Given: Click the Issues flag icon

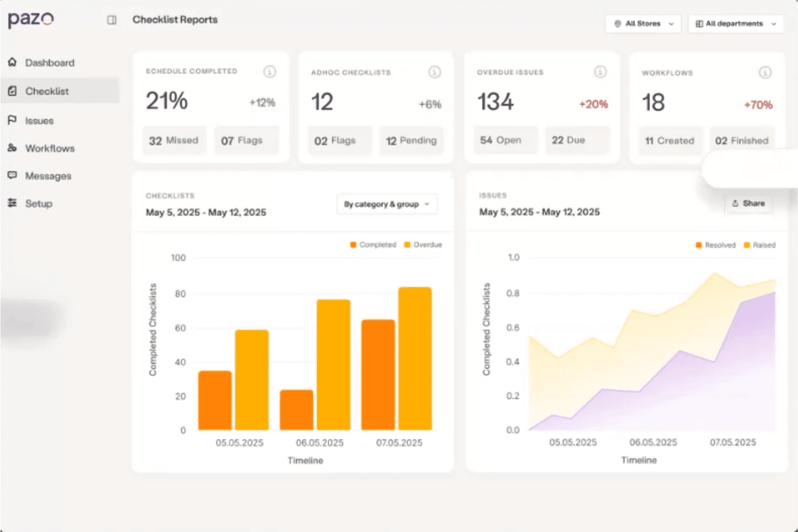Looking at the screenshot, I should [12, 120].
